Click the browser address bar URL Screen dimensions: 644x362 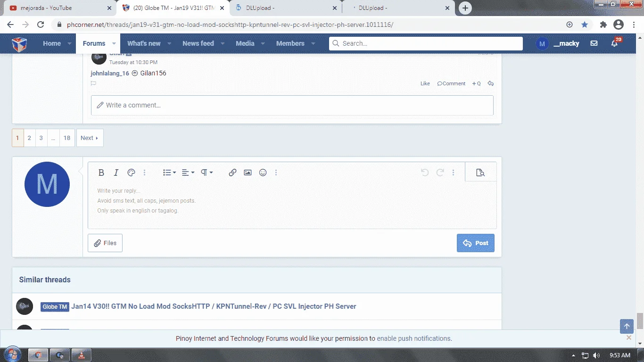[230, 25]
